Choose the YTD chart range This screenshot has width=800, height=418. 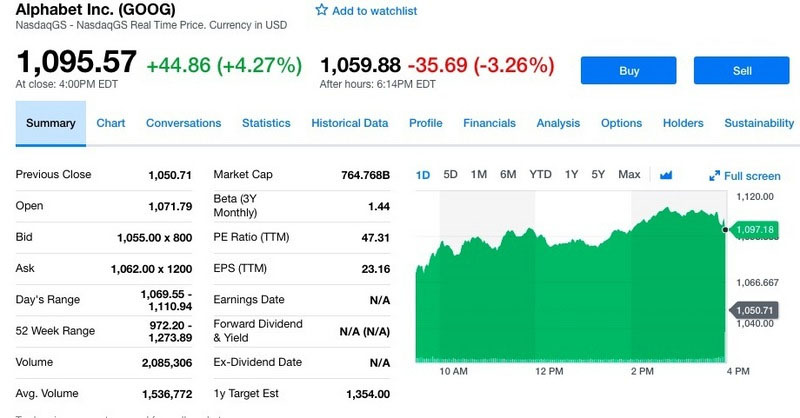point(540,175)
